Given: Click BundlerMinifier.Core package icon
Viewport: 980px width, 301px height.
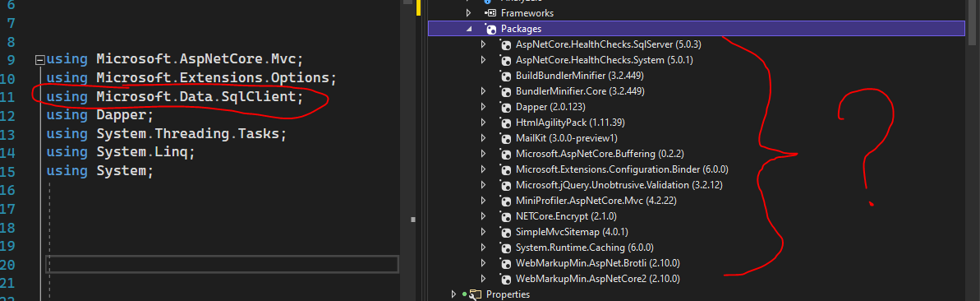Looking at the screenshot, I should [x=506, y=91].
